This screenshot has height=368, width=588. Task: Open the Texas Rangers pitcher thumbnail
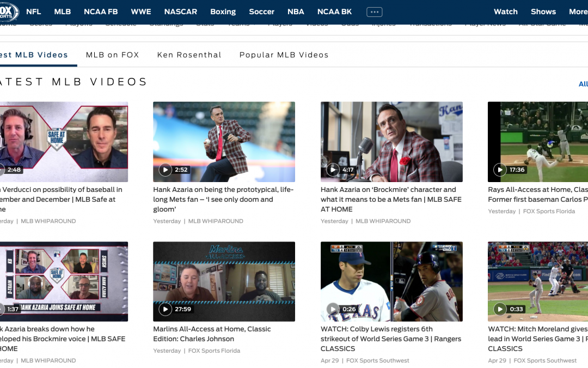pyautogui.click(x=391, y=282)
